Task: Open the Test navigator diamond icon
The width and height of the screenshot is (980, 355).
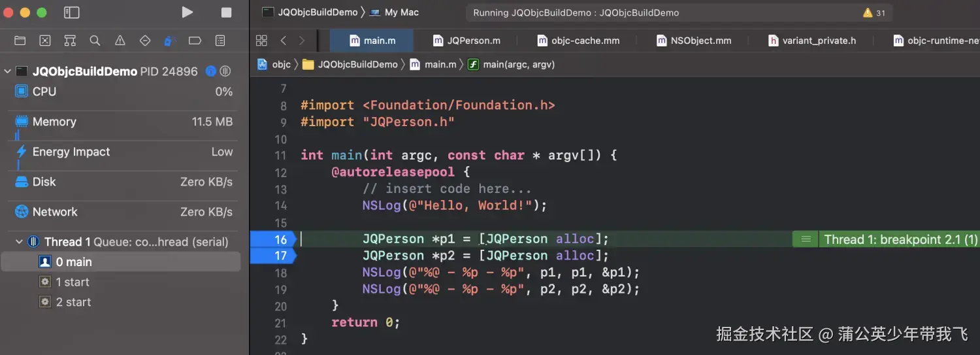Action: [145, 41]
